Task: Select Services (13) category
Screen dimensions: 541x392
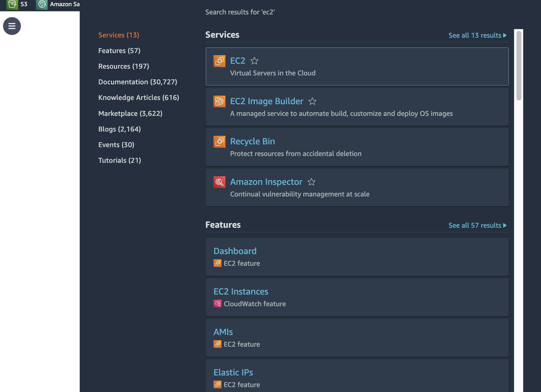Action: click(x=119, y=35)
